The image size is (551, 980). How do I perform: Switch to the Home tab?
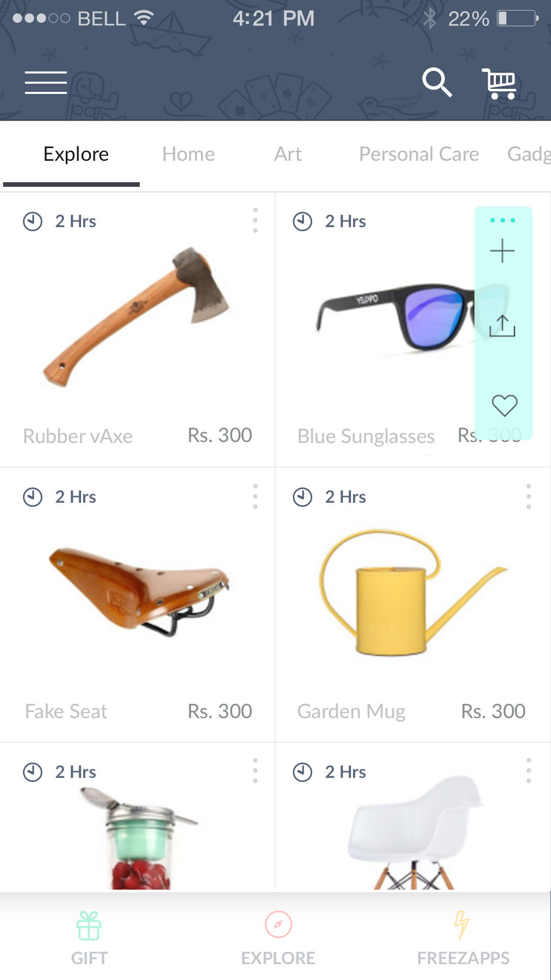point(188,154)
